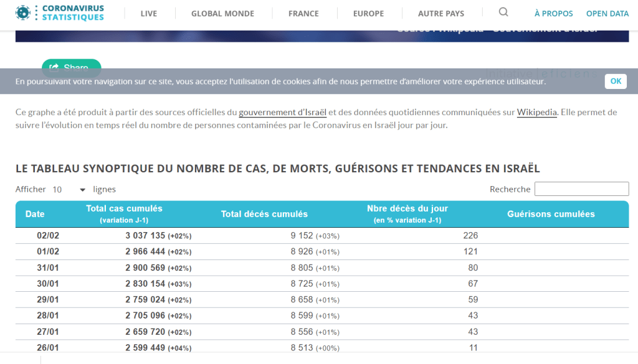Sort by Total décès cumulés header
The height and width of the screenshot is (364, 638).
click(x=264, y=214)
